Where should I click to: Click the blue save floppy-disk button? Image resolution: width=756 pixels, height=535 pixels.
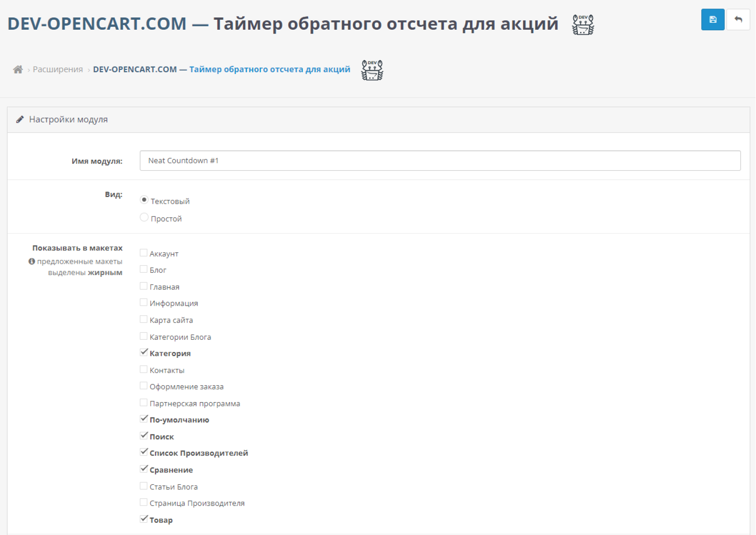[x=713, y=19]
